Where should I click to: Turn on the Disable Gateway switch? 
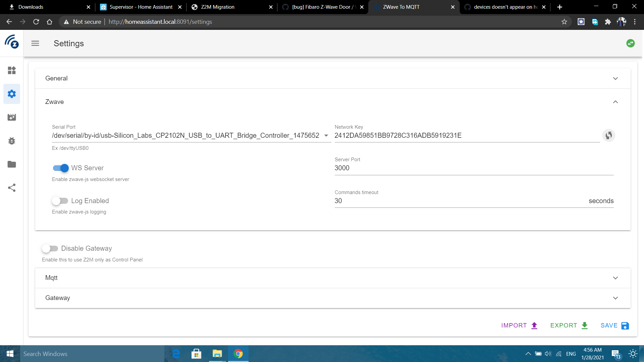(x=50, y=248)
